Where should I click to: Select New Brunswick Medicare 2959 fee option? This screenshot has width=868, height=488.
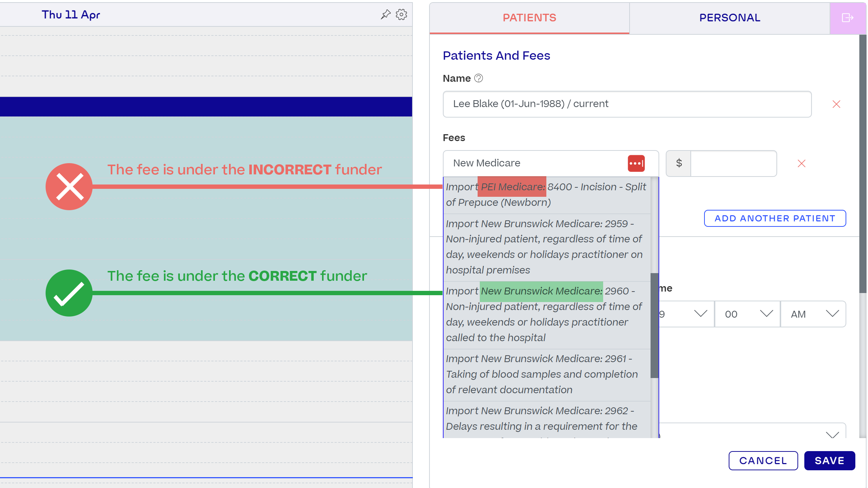[x=547, y=247]
